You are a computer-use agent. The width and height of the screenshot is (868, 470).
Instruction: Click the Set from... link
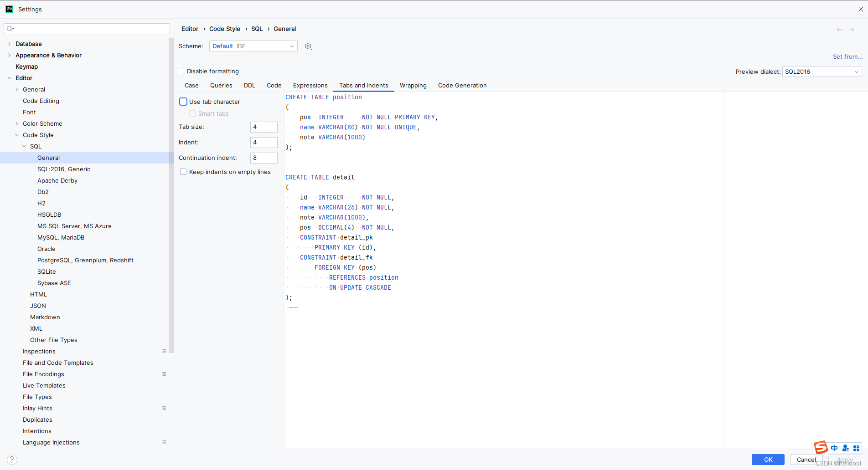[847, 56]
